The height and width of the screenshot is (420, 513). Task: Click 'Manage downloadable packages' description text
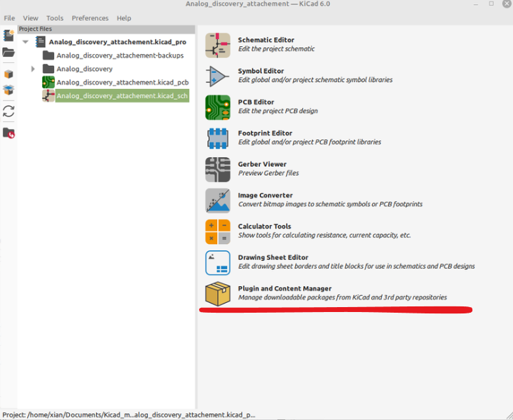pyautogui.click(x=342, y=297)
